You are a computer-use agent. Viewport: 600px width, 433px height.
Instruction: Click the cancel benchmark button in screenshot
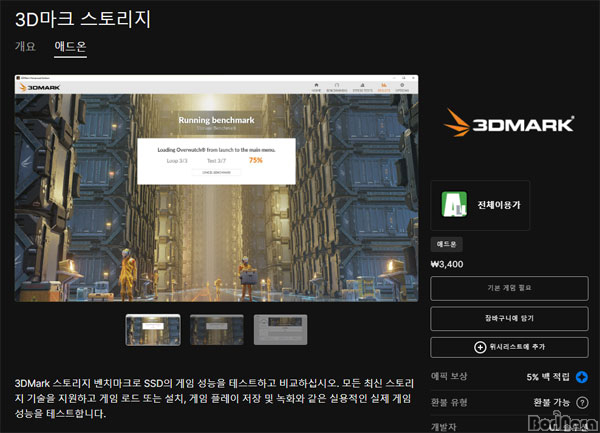click(217, 173)
